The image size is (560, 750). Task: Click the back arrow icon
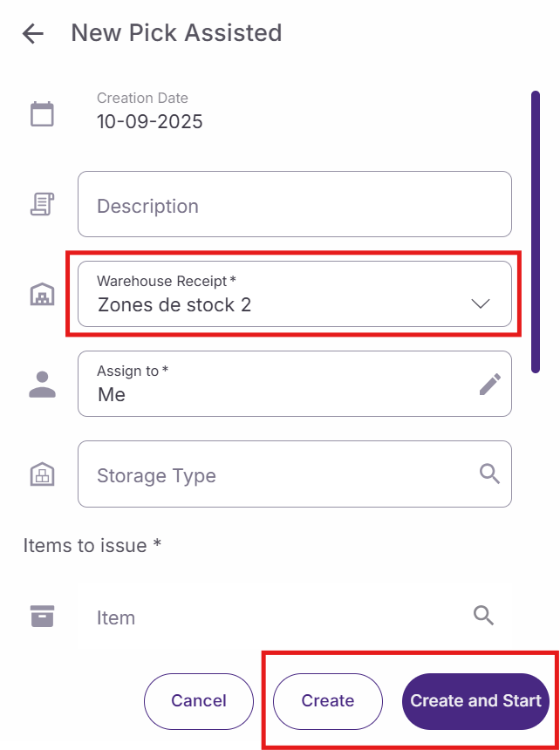[33, 34]
